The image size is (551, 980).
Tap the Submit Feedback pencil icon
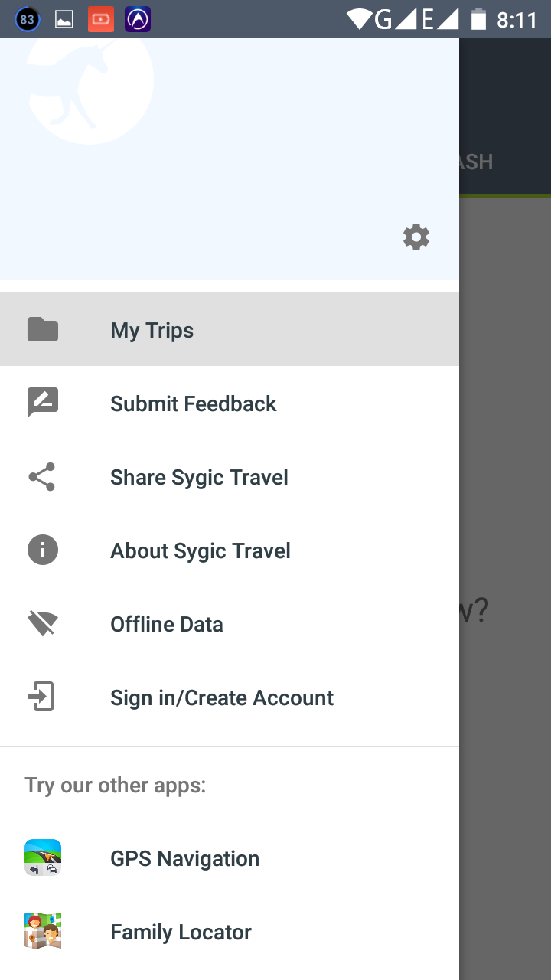tap(43, 403)
